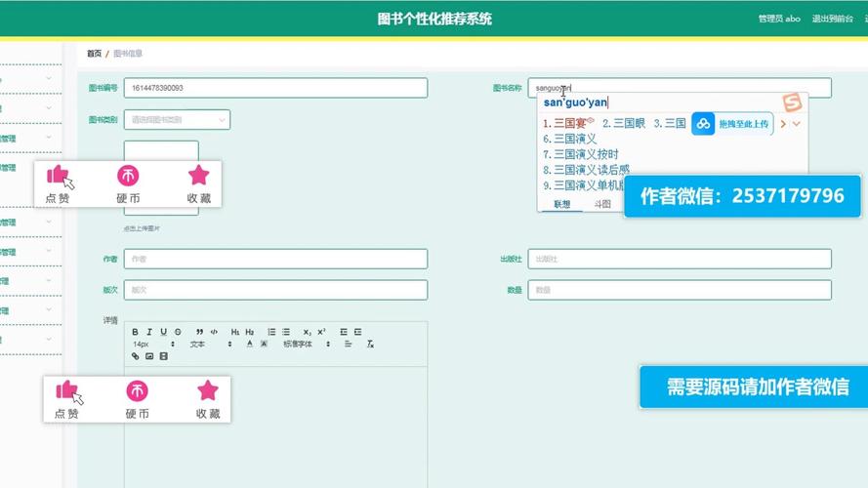Go to the next IME candidate page arrow

783,124
